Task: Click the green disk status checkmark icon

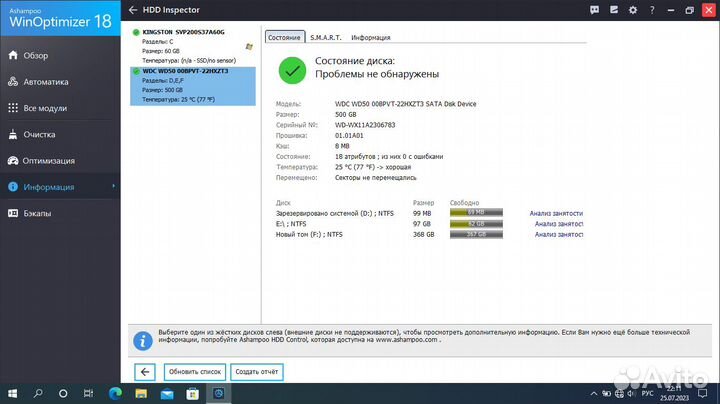Action: tap(292, 70)
